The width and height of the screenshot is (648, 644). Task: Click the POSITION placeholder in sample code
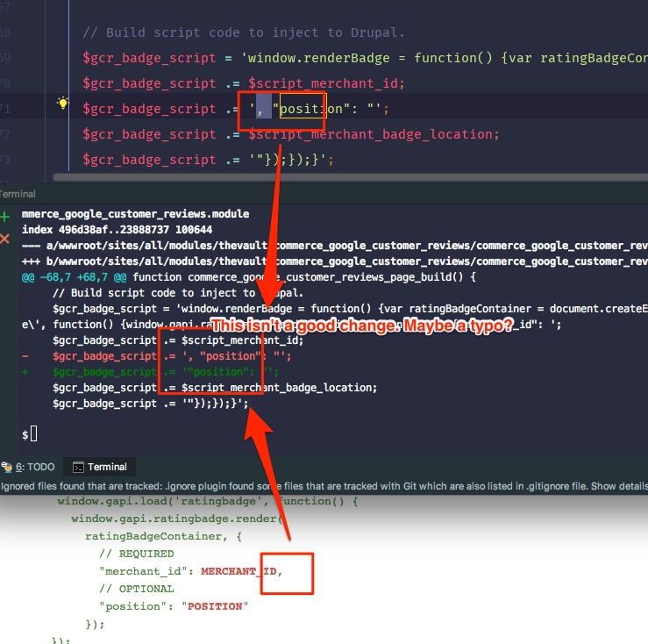(x=216, y=606)
